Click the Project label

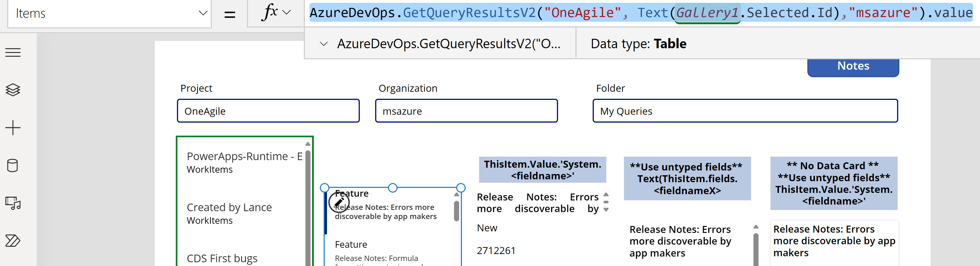click(196, 88)
